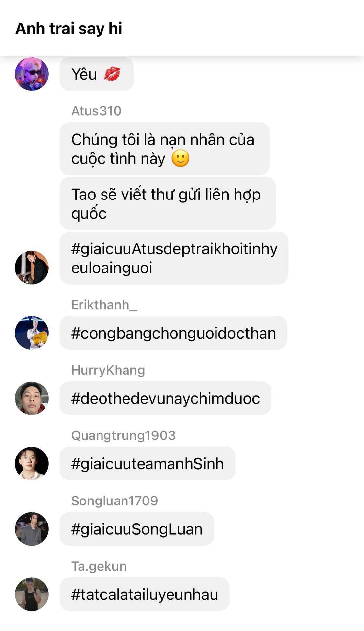Viewport: 364px width, 631px height.
Task: Tap #giaicuuSongLuan message bubble
Action: (137, 529)
